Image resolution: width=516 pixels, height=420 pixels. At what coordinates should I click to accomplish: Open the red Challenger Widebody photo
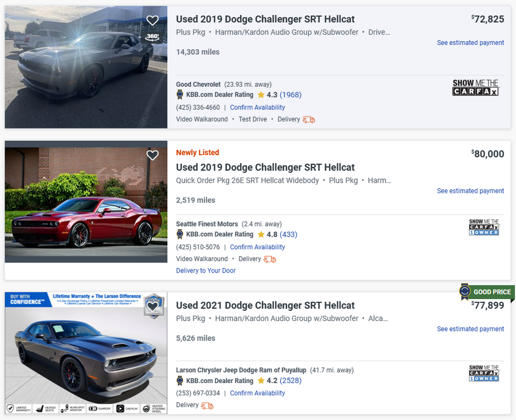click(86, 202)
